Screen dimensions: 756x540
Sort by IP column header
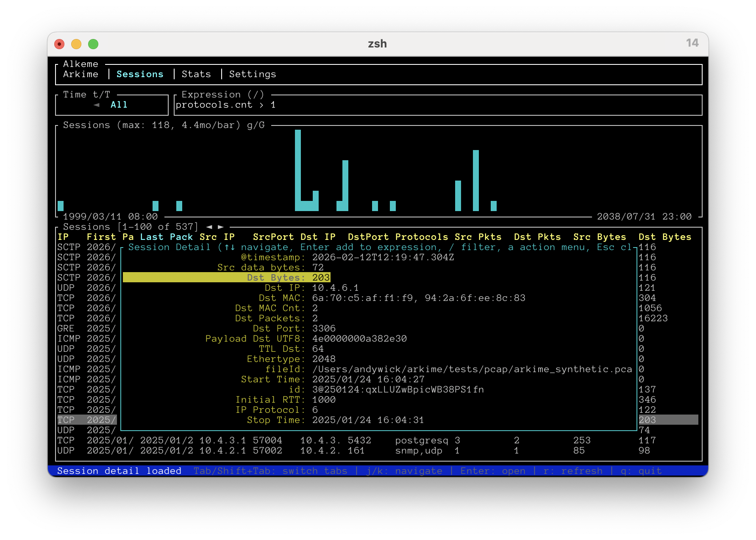(63, 237)
